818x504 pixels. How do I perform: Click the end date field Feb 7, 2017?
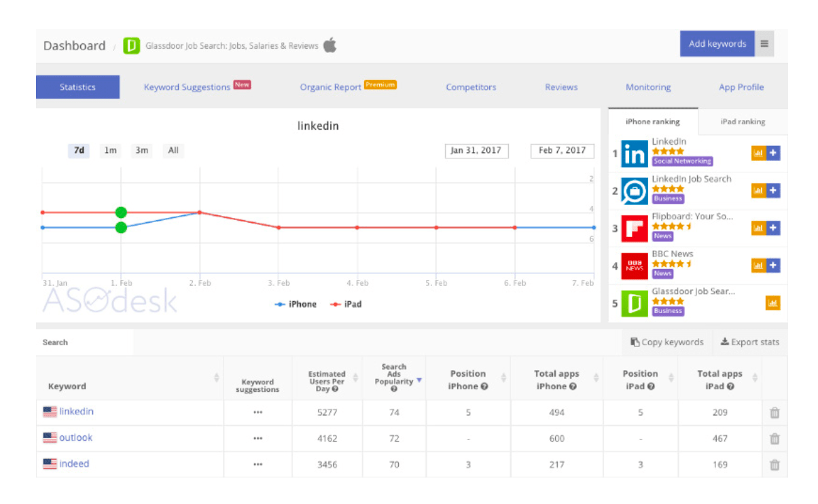tap(562, 151)
